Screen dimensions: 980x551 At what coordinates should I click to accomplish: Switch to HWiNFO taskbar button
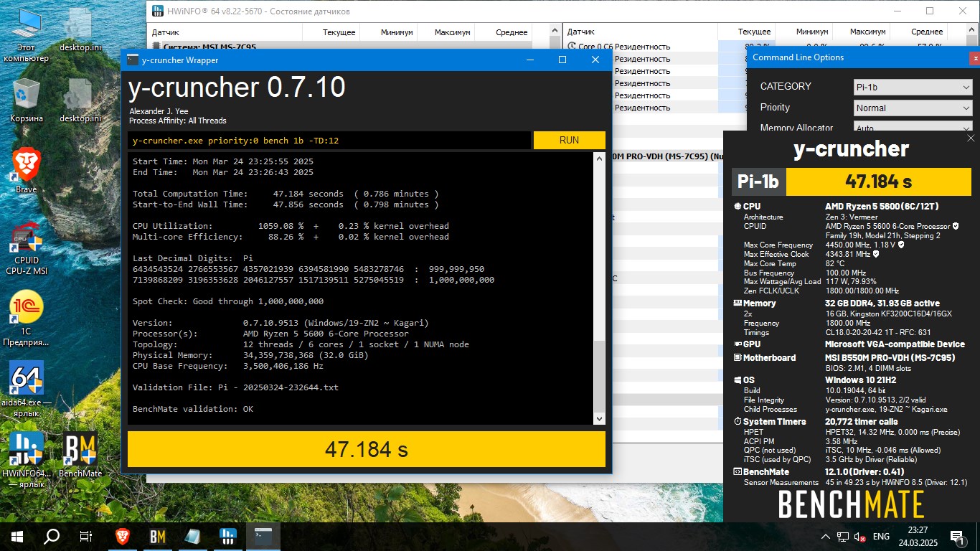(228, 536)
